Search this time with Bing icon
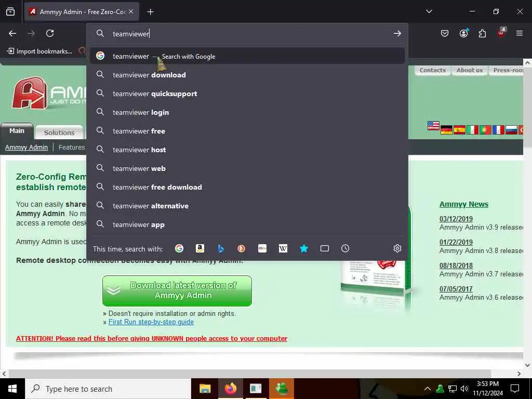The width and height of the screenshot is (532, 399). coord(220,248)
